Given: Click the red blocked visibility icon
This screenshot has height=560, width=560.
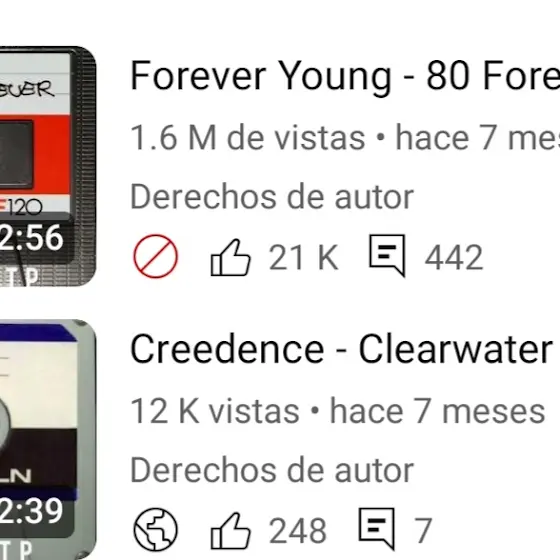Looking at the screenshot, I should pyautogui.click(x=155, y=256).
